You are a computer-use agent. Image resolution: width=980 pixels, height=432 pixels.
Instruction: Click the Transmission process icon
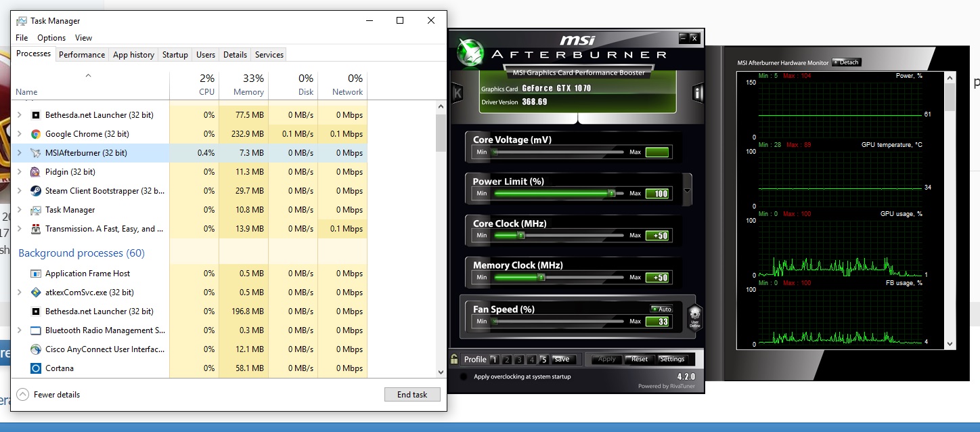36,229
